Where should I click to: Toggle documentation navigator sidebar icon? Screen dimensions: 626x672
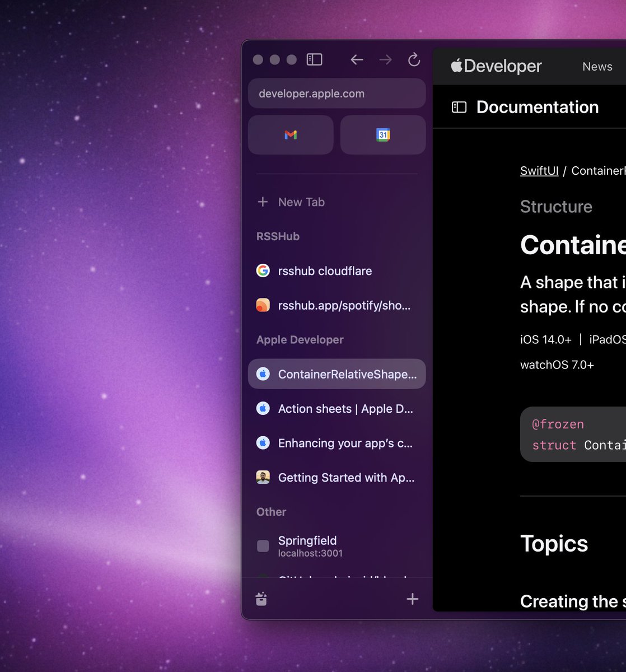[459, 107]
